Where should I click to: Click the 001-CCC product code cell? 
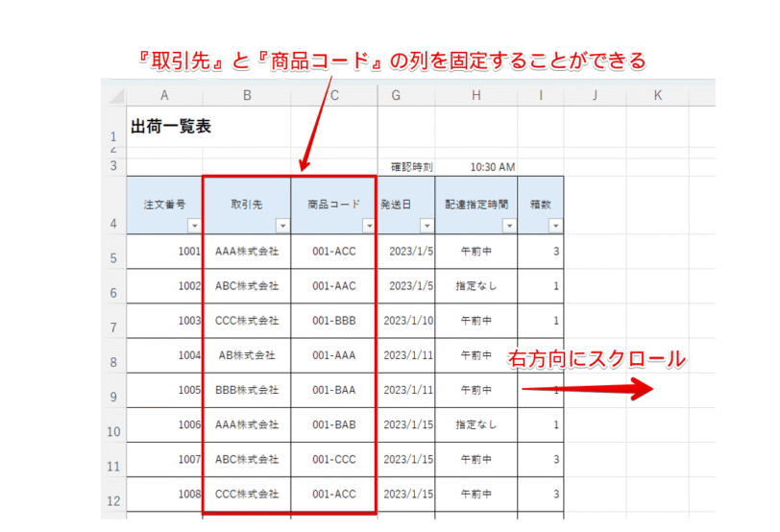333,459
